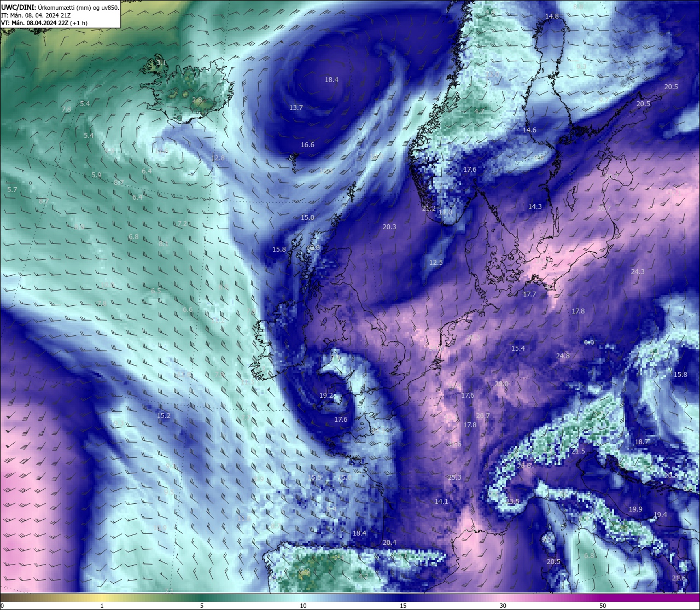This screenshot has height=610, width=700.
Task: Select the 14.8 label over northern Scandinavia
Action: [x=552, y=16]
